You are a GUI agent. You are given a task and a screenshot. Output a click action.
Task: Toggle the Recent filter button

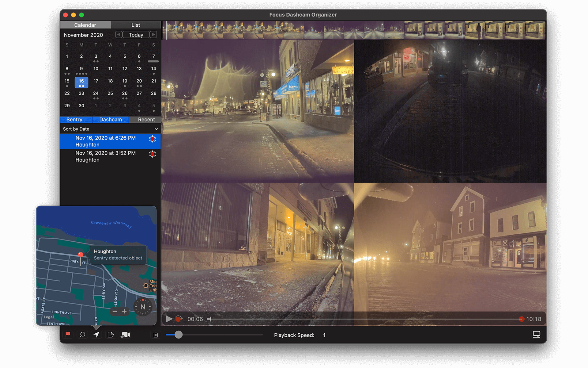tap(146, 120)
